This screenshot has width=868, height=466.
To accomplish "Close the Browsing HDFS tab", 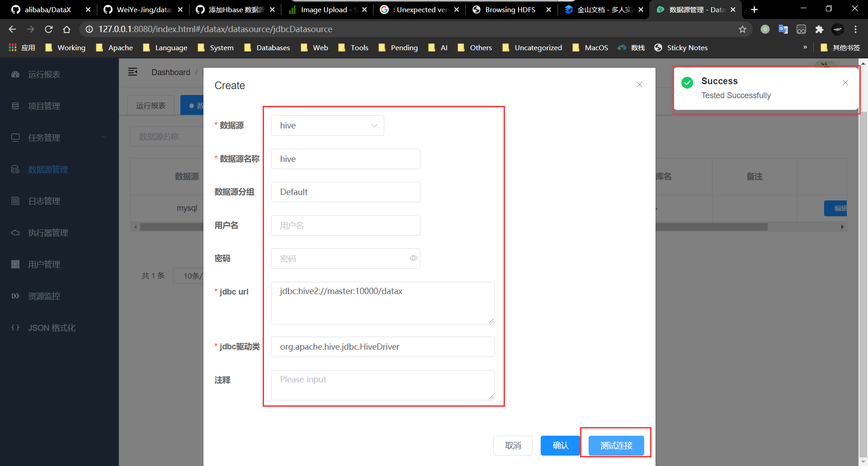I will tap(548, 10).
